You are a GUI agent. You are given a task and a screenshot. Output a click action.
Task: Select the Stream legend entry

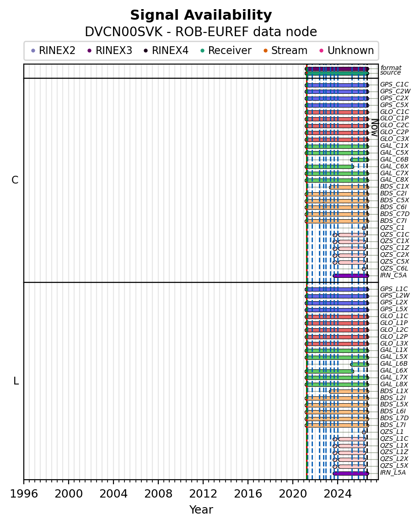point(285,51)
